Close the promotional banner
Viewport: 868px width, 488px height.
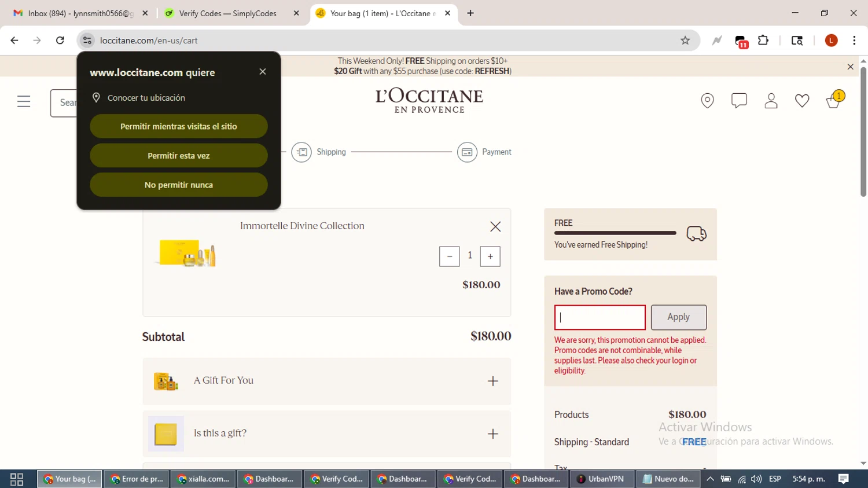pos(851,67)
